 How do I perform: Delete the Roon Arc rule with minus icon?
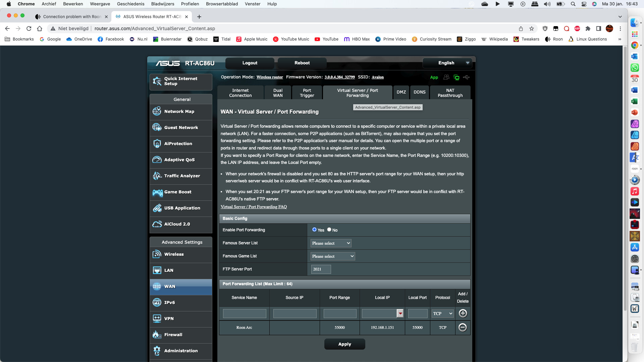(x=463, y=327)
